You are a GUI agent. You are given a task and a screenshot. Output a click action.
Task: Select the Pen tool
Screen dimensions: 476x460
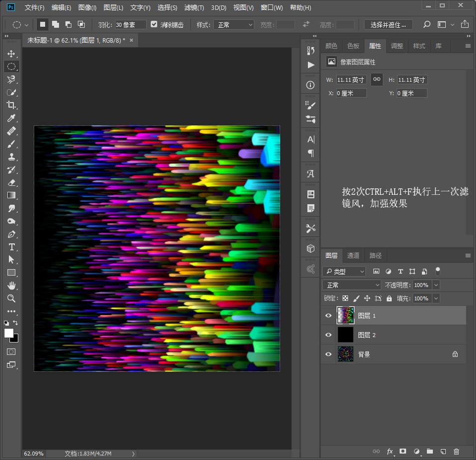pos(11,234)
